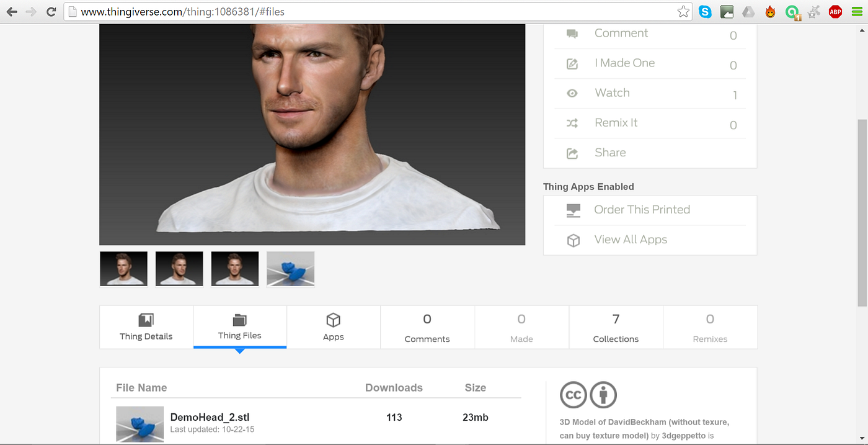
Task: Click the browser address bar URL
Action: (183, 11)
